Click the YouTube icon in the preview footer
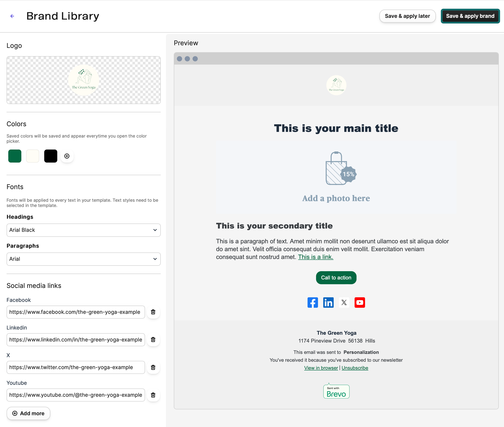The height and width of the screenshot is (427, 504). [x=360, y=302]
